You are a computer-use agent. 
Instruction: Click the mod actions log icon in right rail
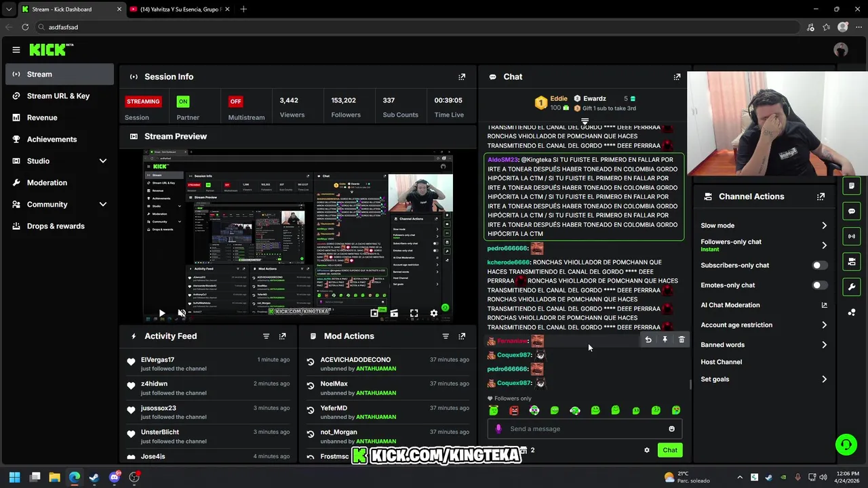[x=852, y=186]
